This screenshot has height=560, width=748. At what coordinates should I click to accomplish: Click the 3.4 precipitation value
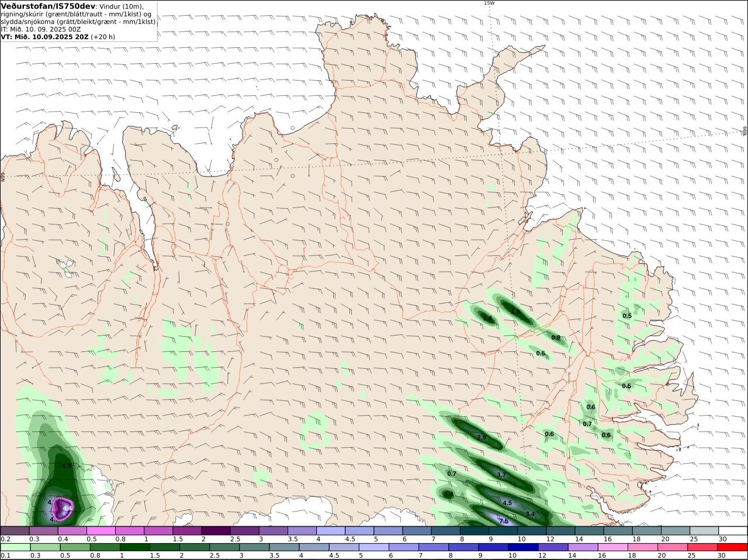[530, 514]
